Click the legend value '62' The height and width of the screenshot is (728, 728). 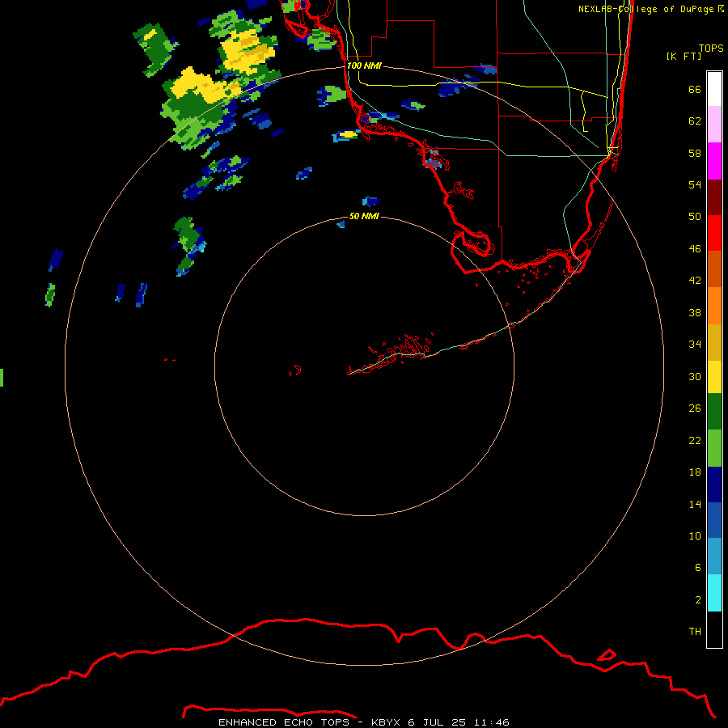click(x=695, y=121)
